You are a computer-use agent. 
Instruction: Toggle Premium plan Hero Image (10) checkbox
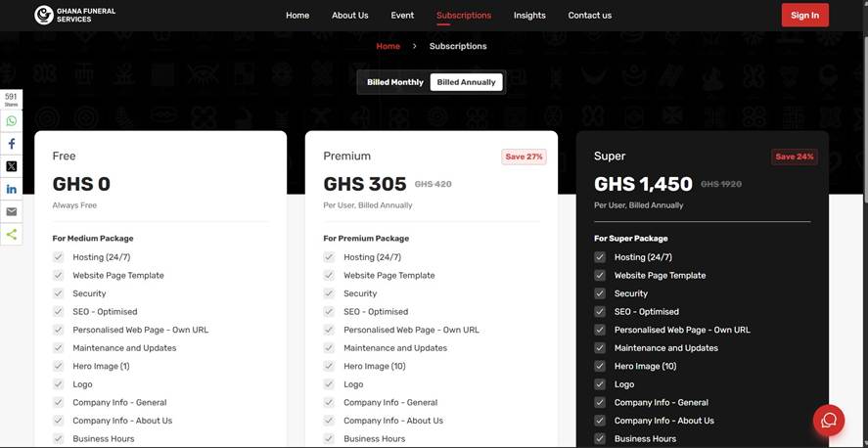pyautogui.click(x=329, y=366)
